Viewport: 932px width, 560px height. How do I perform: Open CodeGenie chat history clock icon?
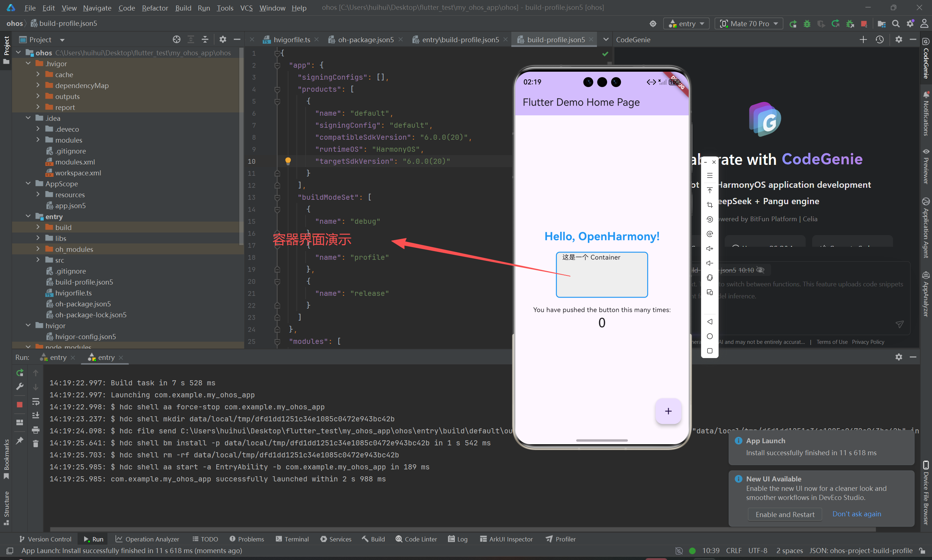[880, 40]
